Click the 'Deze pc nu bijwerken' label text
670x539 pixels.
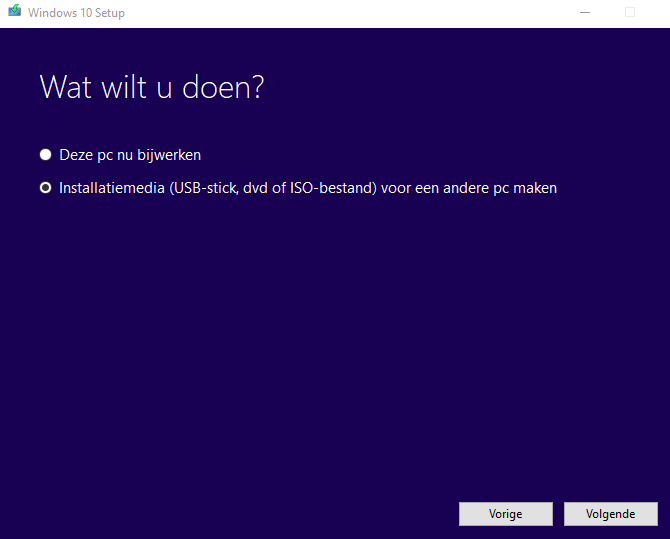130,155
